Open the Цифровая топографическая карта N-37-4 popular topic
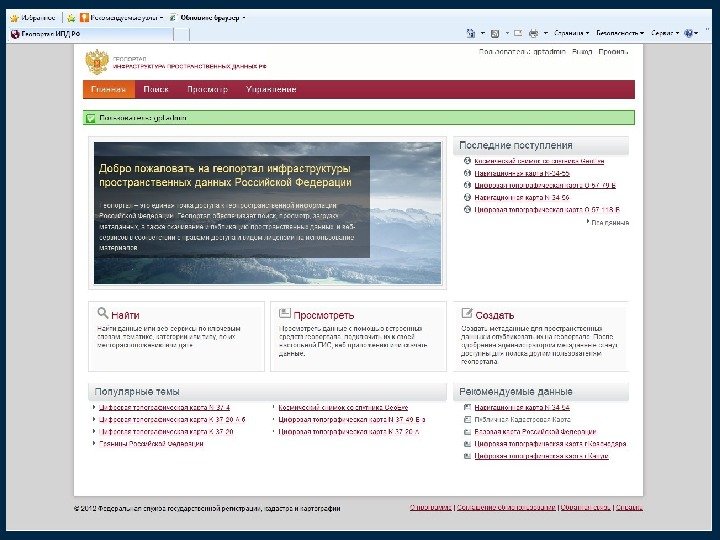 pyautogui.click(x=164, y=408)
